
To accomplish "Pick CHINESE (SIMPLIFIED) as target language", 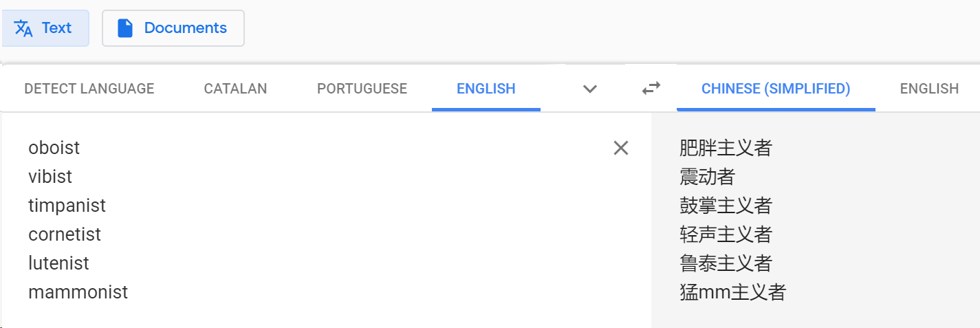I will coord(776,89).
